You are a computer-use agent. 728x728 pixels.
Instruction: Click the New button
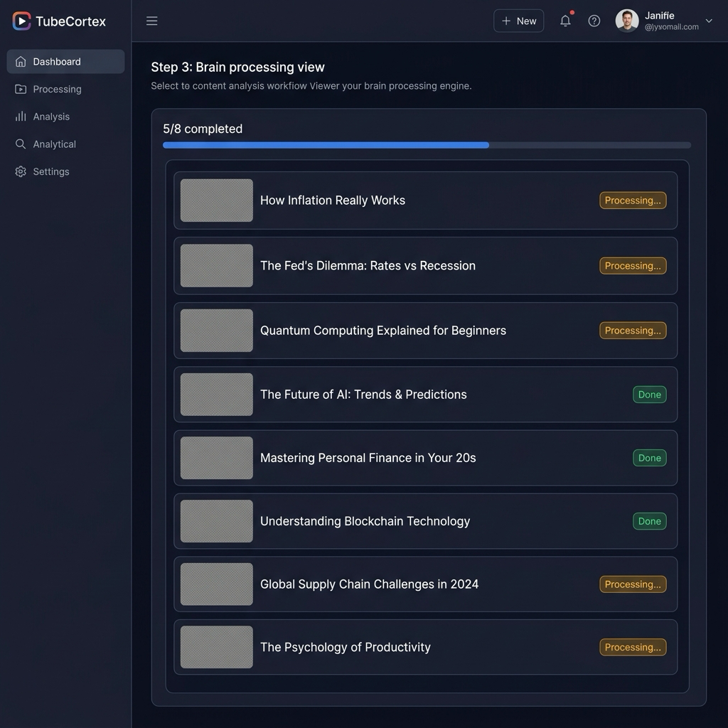518,21
